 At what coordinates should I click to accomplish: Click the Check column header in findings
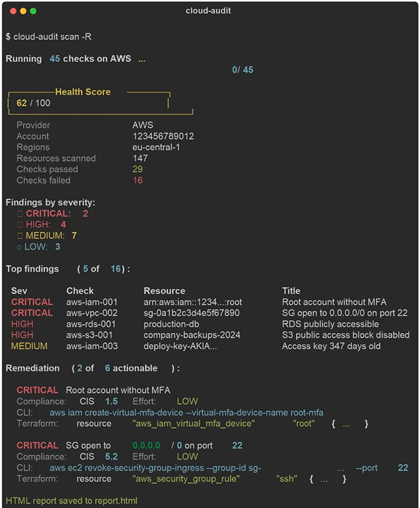pos(79,291)
